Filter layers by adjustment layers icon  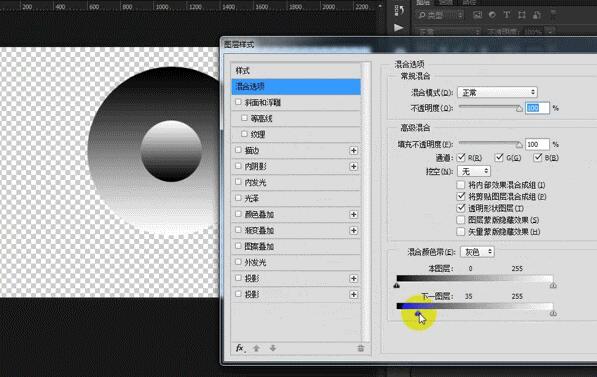click(492, 15)
